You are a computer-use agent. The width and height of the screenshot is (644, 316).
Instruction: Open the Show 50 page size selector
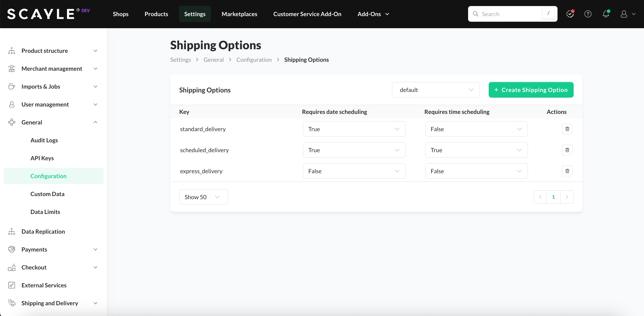[x=203, y=197]
